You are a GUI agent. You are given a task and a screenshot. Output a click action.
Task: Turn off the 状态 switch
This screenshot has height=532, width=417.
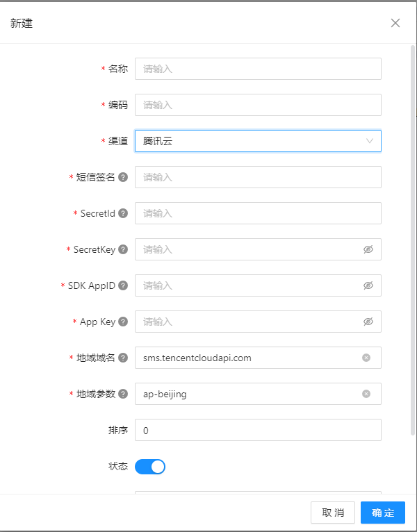(150, 467)
